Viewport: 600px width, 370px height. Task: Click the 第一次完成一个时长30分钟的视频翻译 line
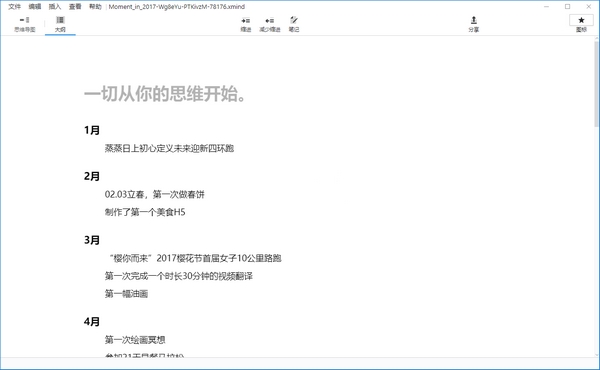point(179,276)
